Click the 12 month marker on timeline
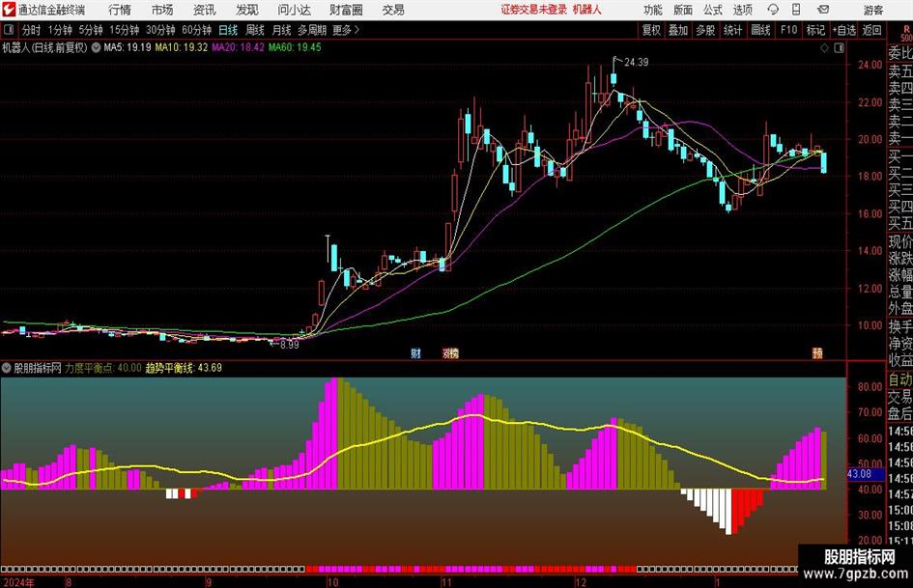 580,582
